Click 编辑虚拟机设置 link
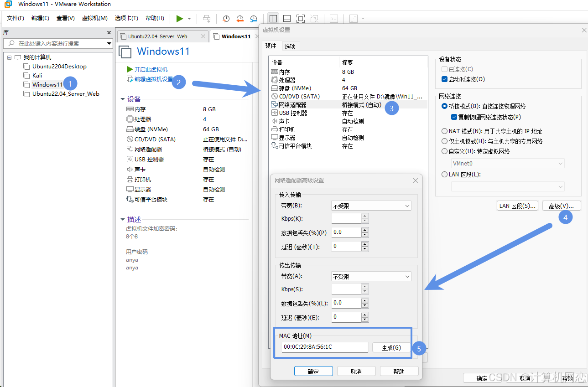Viewport: 588px width, 387px height. pos(153,79)
